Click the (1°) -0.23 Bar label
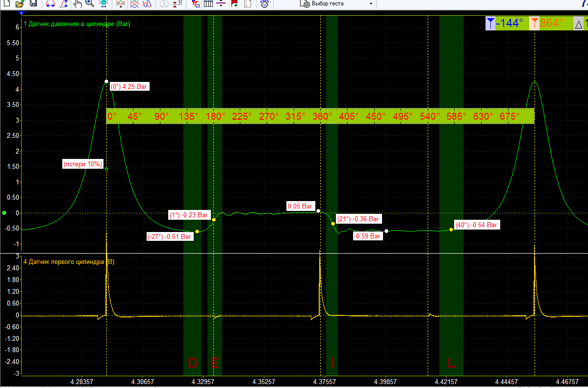The width and height of the screenshot is (588, 388). [x=189, y=215]
